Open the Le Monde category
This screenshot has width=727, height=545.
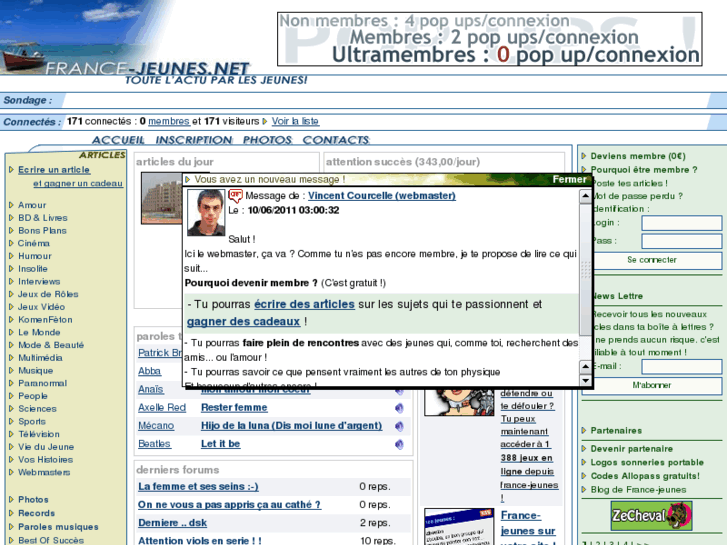[39, 333]
